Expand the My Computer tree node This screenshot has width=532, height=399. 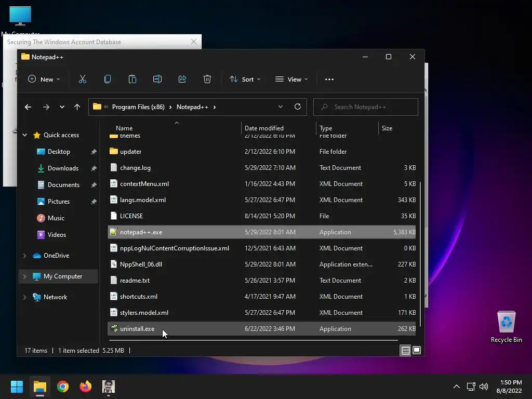pos(24,276)
